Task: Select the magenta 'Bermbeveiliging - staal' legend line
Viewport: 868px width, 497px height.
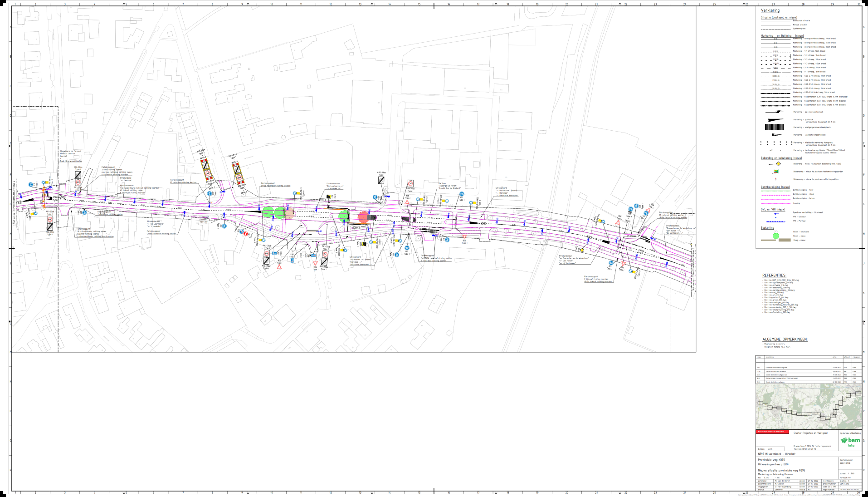Action: pyautogui.click(x=776, y=194)
